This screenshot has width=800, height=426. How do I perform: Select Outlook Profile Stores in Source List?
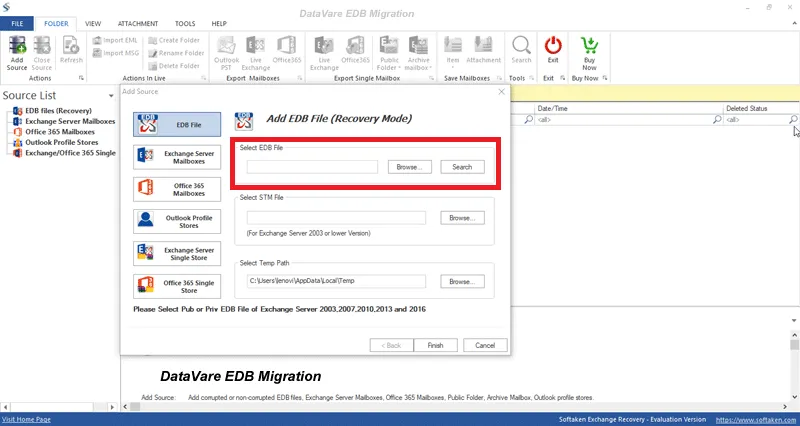tap(56, 142)
